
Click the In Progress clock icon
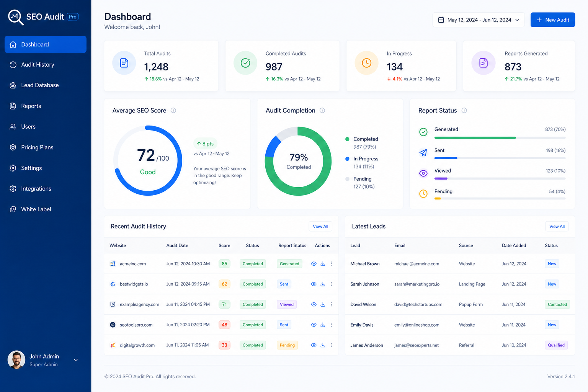[x=366, y=63]
